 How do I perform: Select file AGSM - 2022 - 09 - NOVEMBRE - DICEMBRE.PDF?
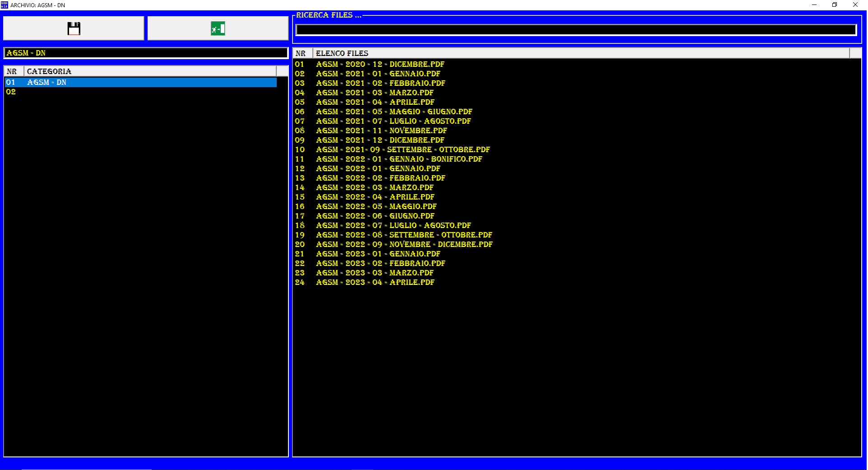404,244
